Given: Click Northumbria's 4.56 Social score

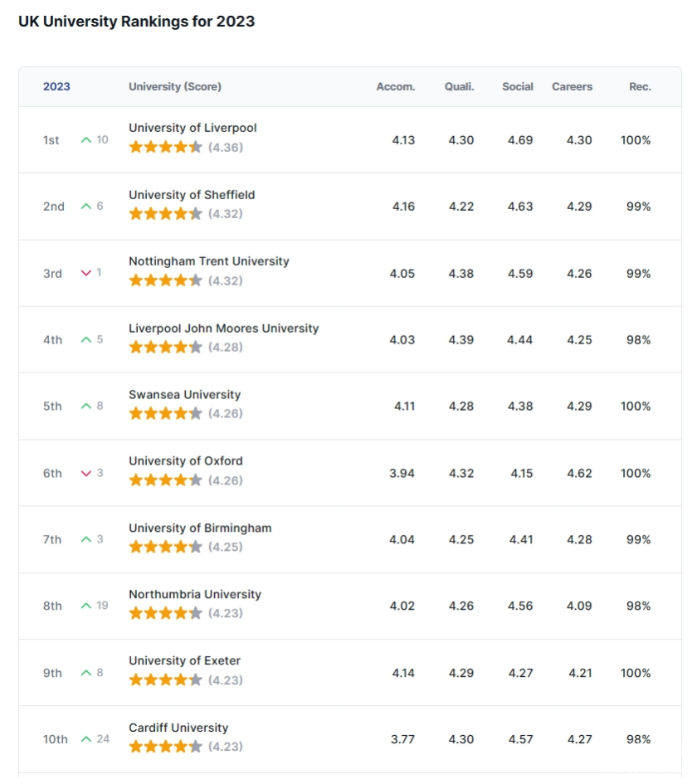Looking at the screenshot, I should coord(520,606).
